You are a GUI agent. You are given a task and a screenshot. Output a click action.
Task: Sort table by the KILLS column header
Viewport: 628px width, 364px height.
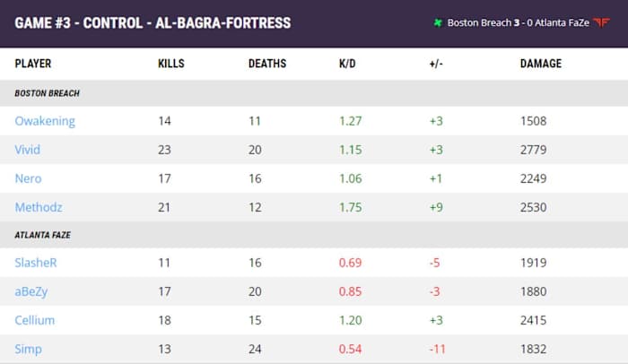(171, 64)
